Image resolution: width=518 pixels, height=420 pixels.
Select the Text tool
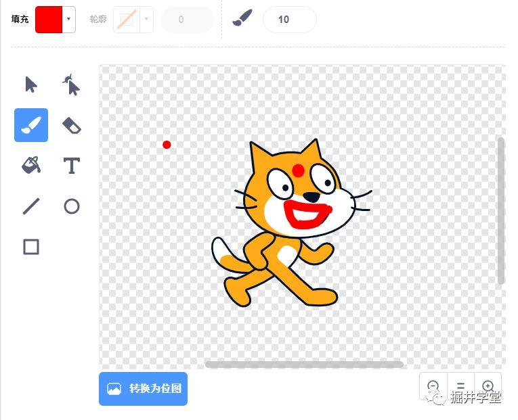72,166
